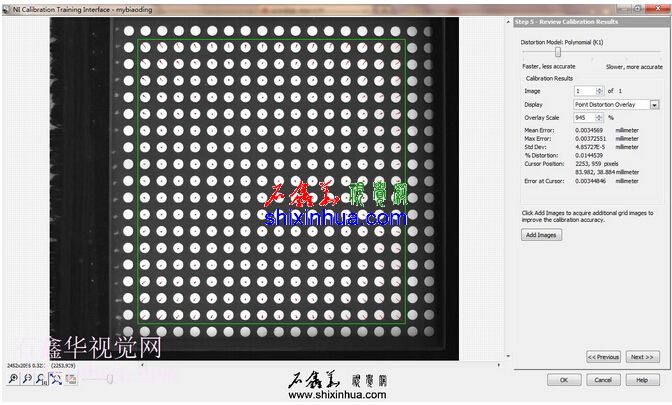Image resolution: width=672 pixels, height=405 pixels.
Task: Click the image palette icon in bottom toolbar
Action: [x=71, y=379]
